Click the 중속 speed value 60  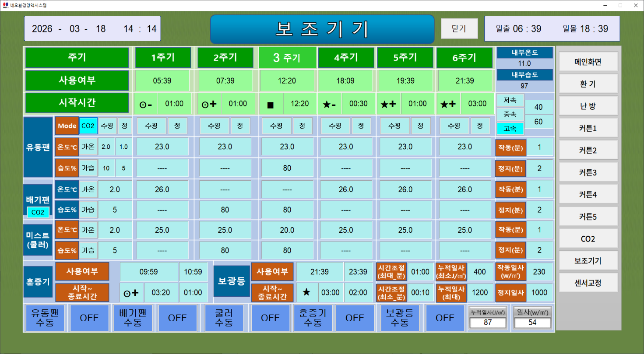539,122
